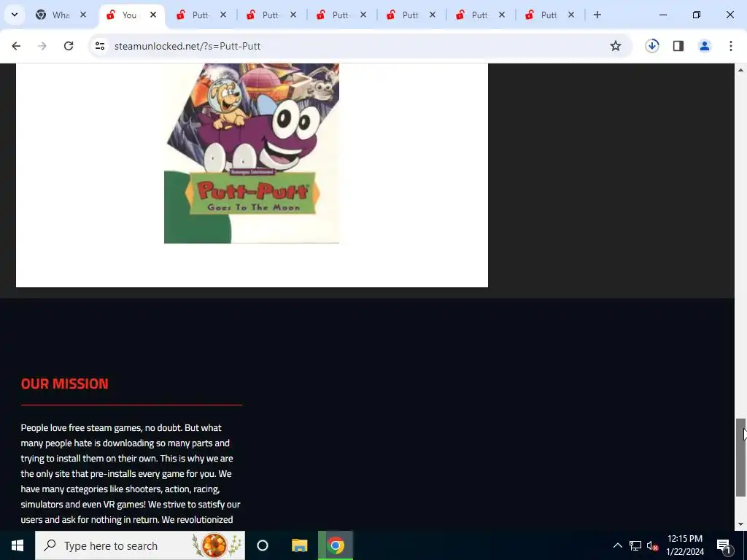Click scrollbar up arrow
The height and width of the screenshot is (560, 747).
pyautogui.click(x=741, y=70)
